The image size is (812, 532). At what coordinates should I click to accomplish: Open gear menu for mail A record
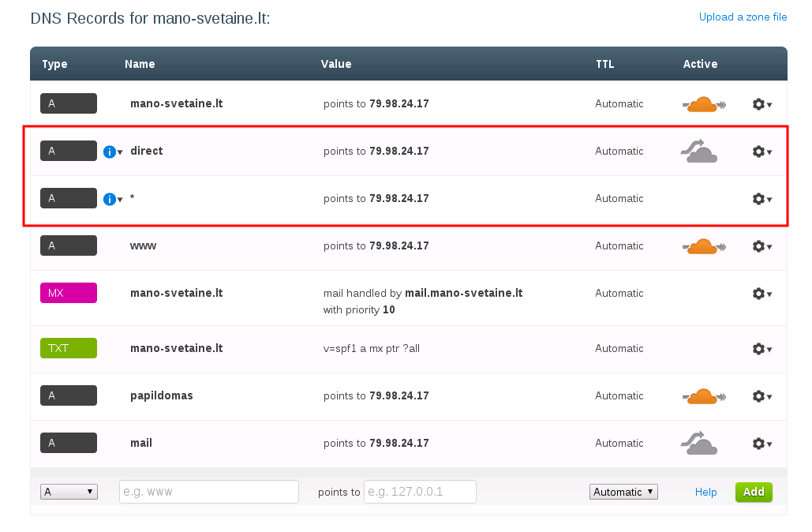pyautogui.click(x=761, y=444)
